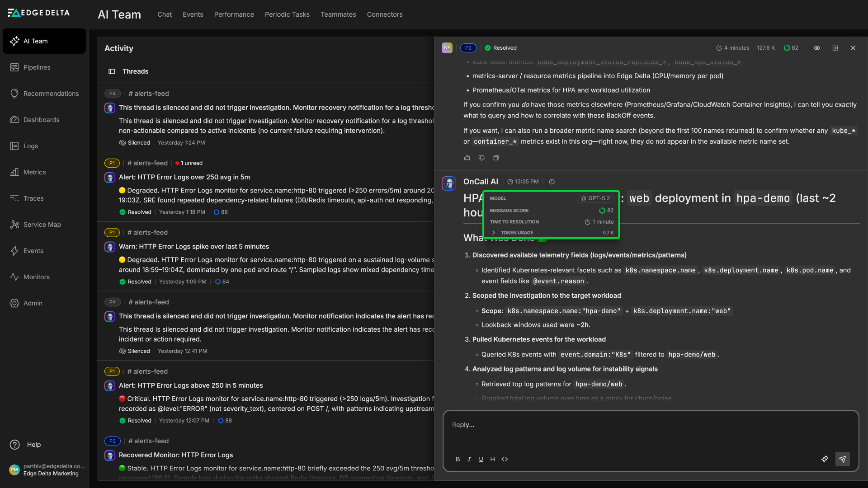Switch to the Periodic Tasks tab

tap(287, 14)
